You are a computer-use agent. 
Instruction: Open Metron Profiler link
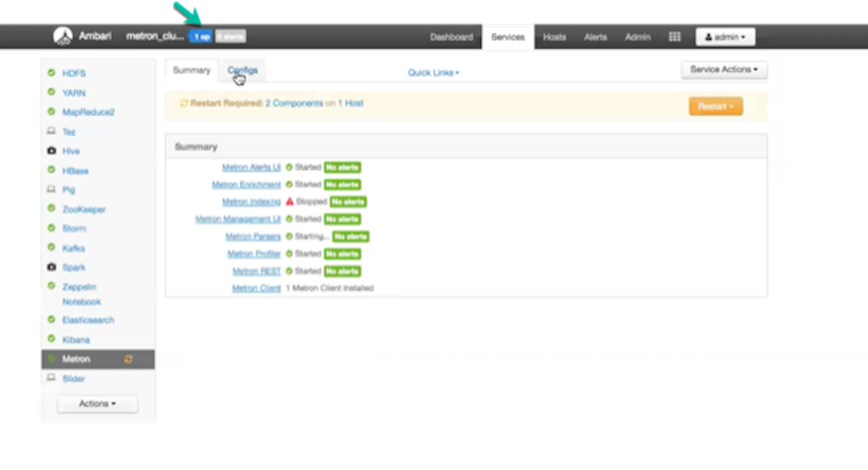[254, 254]
